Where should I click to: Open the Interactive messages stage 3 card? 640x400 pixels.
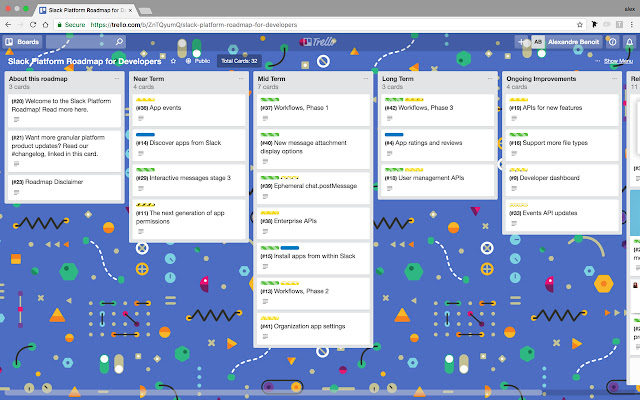pyautogui.click(x=189, y=180)
